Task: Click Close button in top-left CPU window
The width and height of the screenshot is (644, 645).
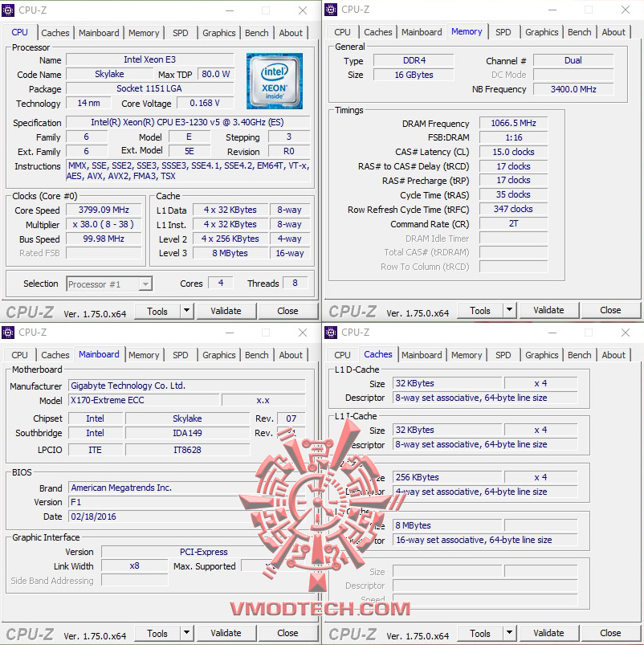Action: tap(287, 311)
